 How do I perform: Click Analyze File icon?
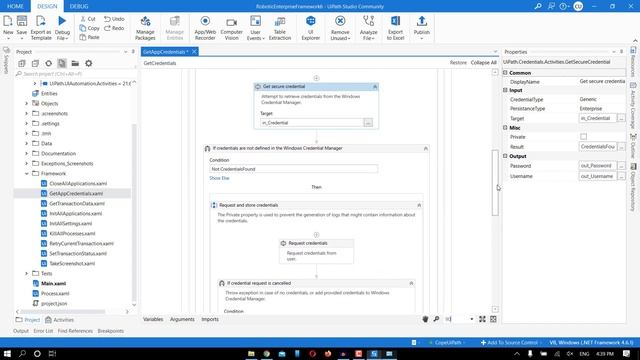tap(368, 21)
